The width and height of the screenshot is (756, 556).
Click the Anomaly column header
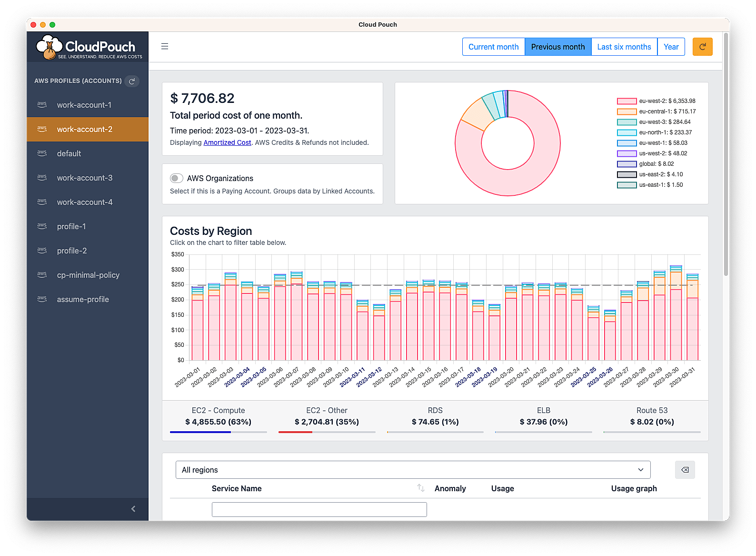[x=450, y=488]
